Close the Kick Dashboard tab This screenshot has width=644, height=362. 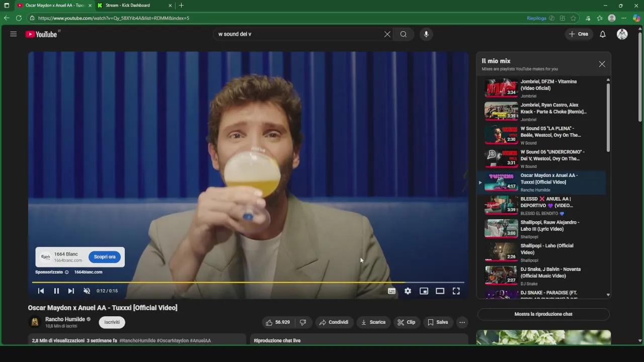(170, 6)
